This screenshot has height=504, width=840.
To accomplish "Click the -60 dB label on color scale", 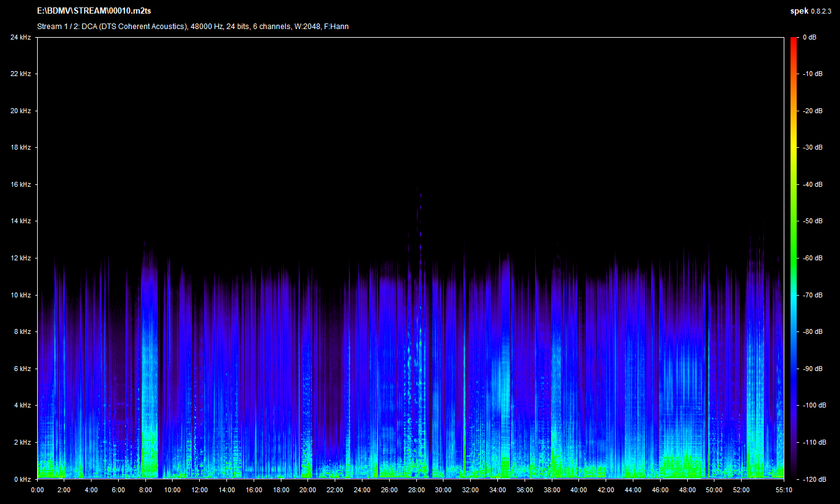I will [x=812, y=258].
